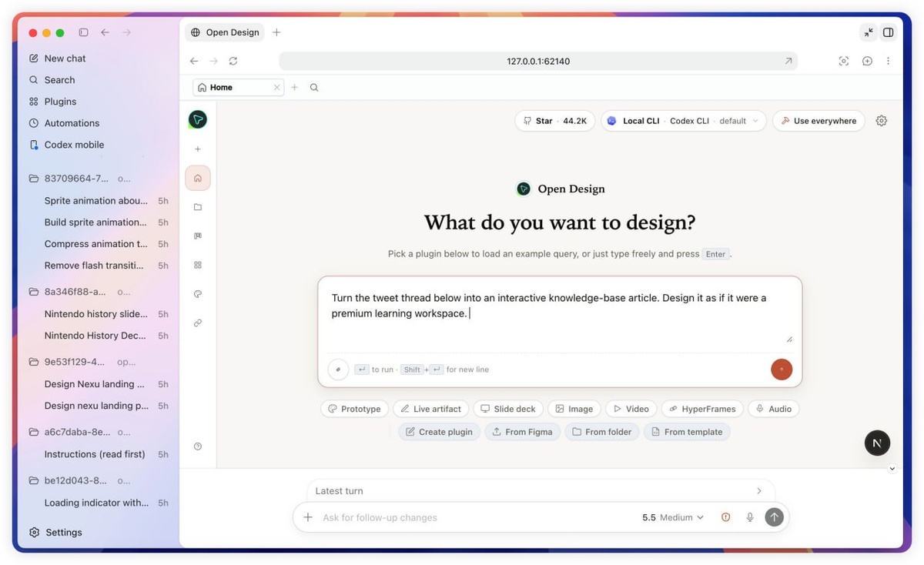
Task: Click the Use everywhere button
Action: (819, 121)
